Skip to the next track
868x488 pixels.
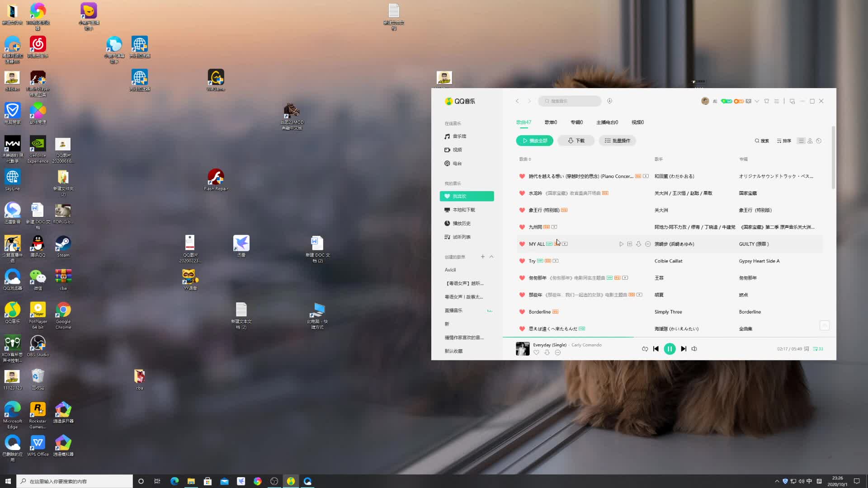[684, 349]
